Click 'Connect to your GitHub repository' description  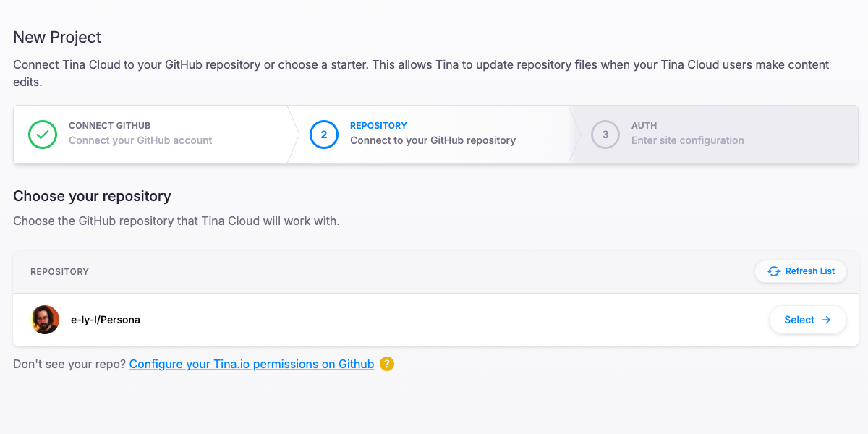(x=433, y=140)
